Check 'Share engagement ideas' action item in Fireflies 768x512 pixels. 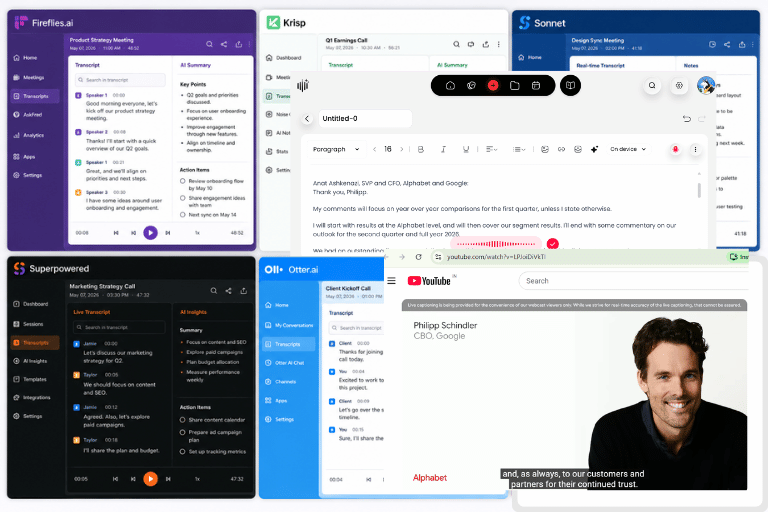[x=183, y=198]
